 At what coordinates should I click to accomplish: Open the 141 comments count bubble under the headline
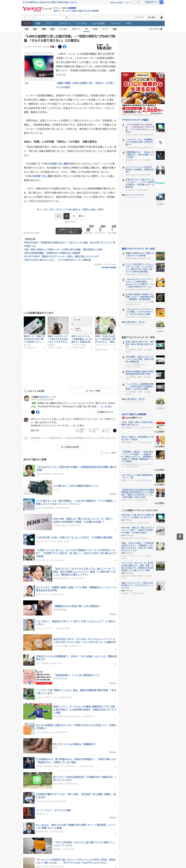(46, 47)
